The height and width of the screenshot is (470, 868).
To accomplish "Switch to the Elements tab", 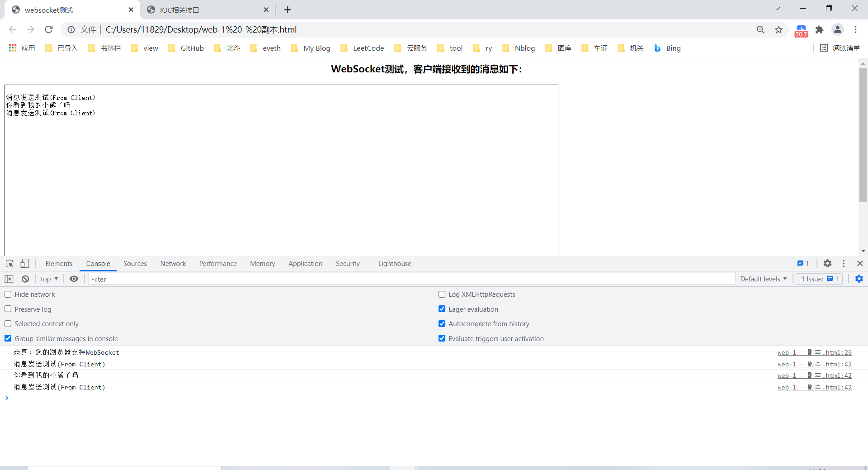I will coord(59,264).
